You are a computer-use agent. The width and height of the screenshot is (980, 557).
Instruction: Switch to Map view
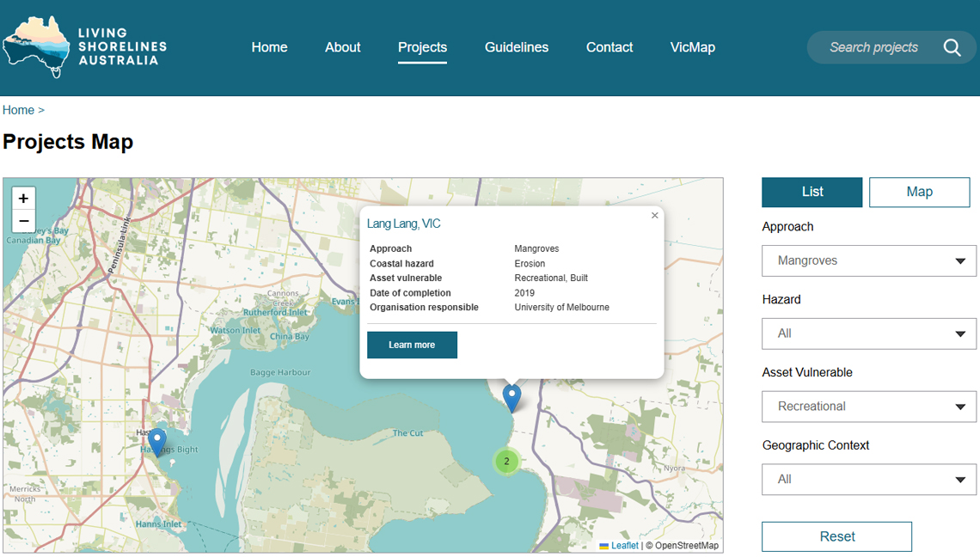tap(919, 193)
